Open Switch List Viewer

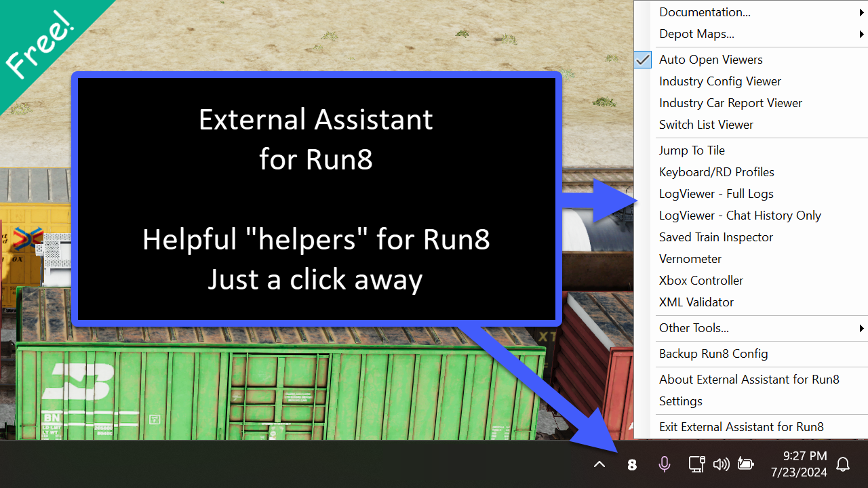click(x=706, y=125)
